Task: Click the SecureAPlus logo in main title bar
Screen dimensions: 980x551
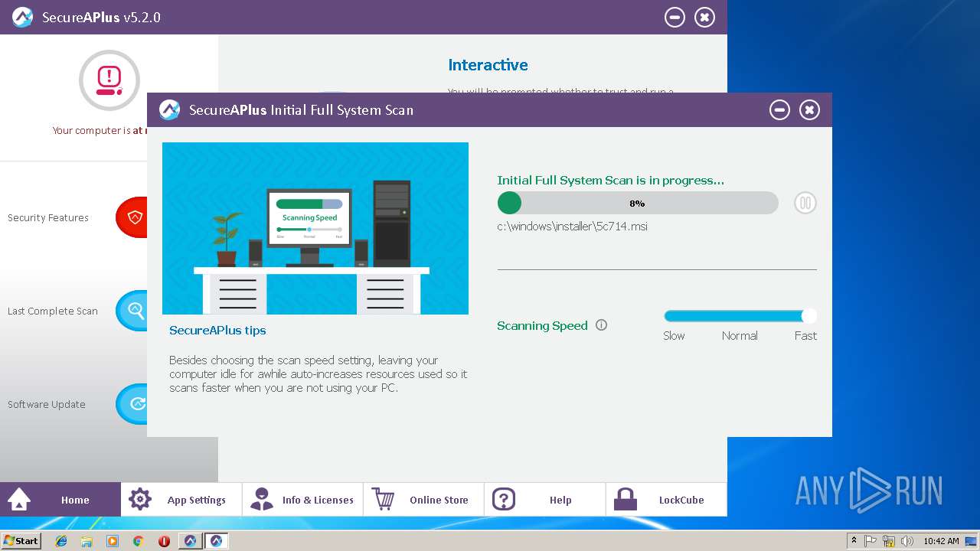Action: (22, 17)
